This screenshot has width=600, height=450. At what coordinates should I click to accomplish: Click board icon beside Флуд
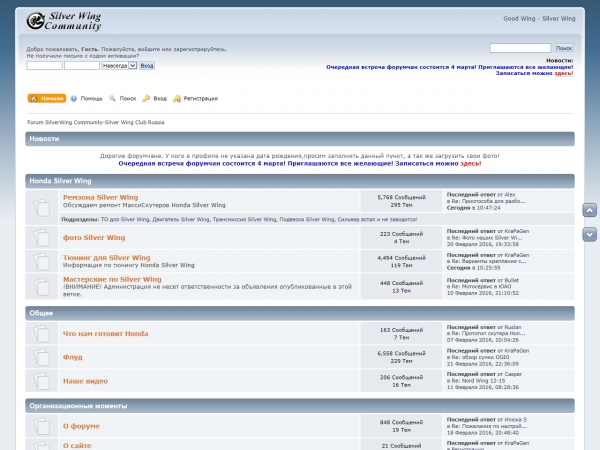[42, 357]
